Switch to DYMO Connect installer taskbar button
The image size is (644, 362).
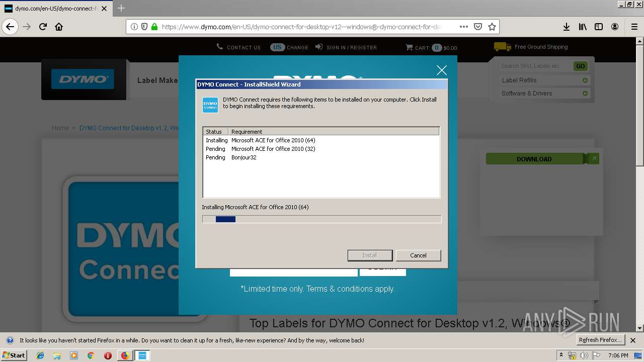142,355
